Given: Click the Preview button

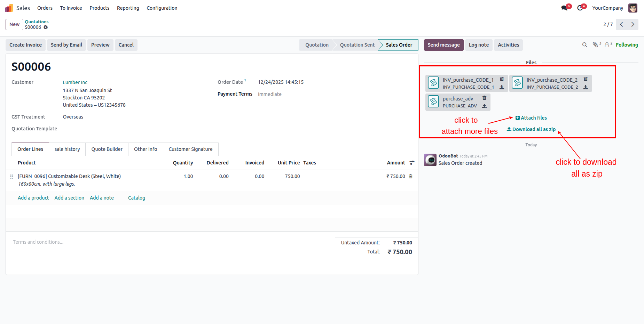Looking at the screenshot, I should click(100, 45).
